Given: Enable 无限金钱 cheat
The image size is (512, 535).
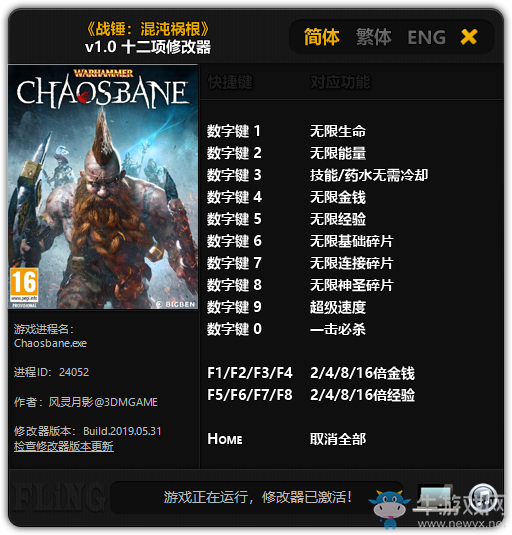Looking at the screenshot, I should (x=338, y=197).
